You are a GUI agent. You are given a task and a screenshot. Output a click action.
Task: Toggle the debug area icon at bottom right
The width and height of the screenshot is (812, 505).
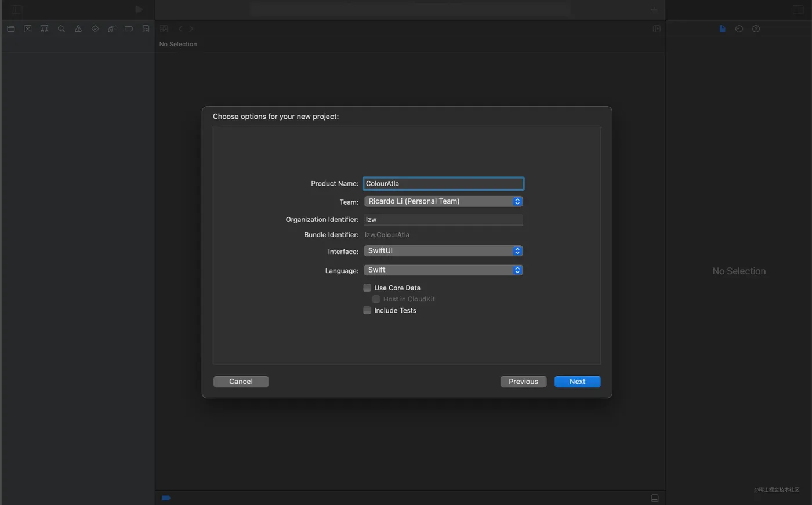[x=654, y=497]
